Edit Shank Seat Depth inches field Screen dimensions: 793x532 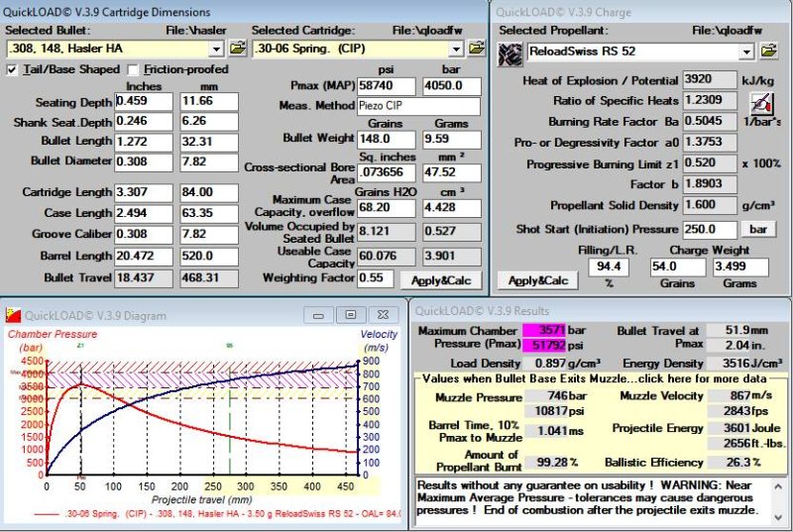[144, 122]
